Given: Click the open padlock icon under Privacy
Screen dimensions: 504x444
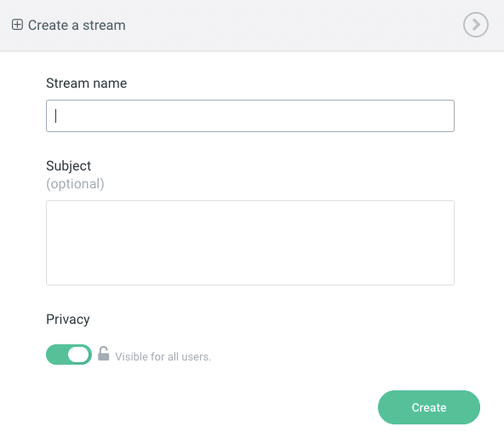Looking at the screenshot, I should [103, 354].
